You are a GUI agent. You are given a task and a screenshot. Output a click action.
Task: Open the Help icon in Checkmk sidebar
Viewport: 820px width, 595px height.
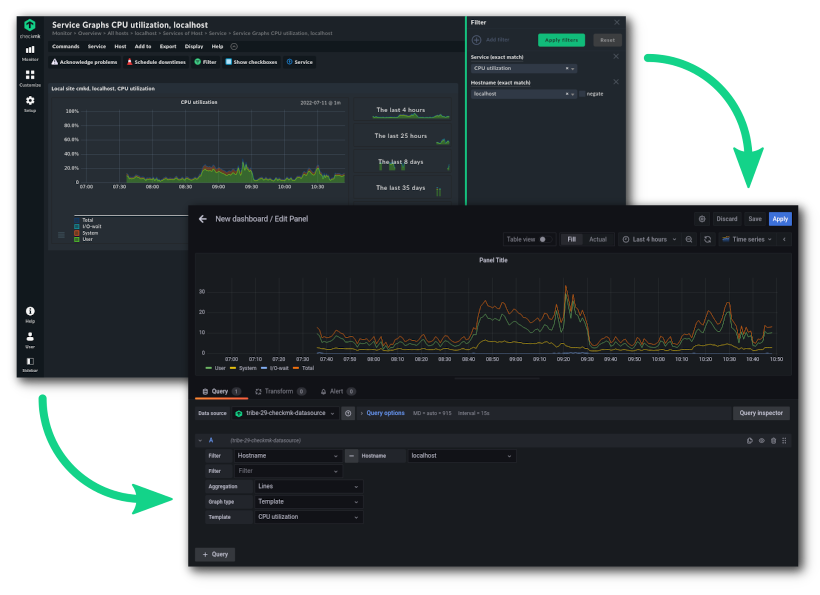click(x=30, y=314)
